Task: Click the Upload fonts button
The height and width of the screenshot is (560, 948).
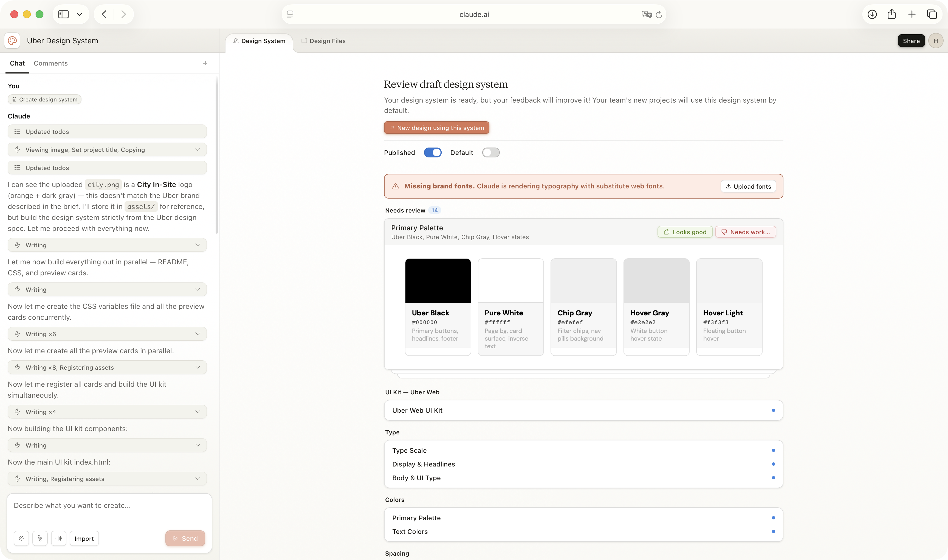Action: 748,186
